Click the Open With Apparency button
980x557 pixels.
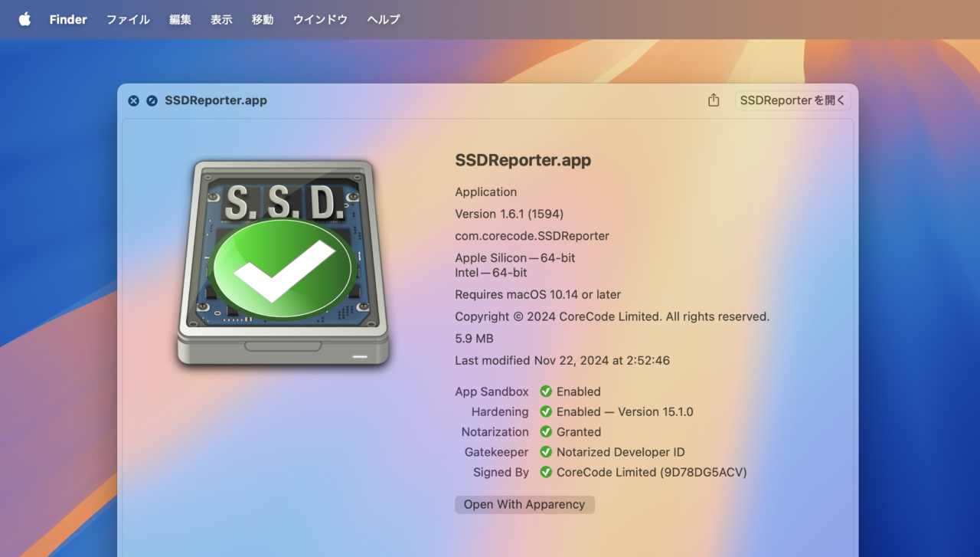click(524, 504)
